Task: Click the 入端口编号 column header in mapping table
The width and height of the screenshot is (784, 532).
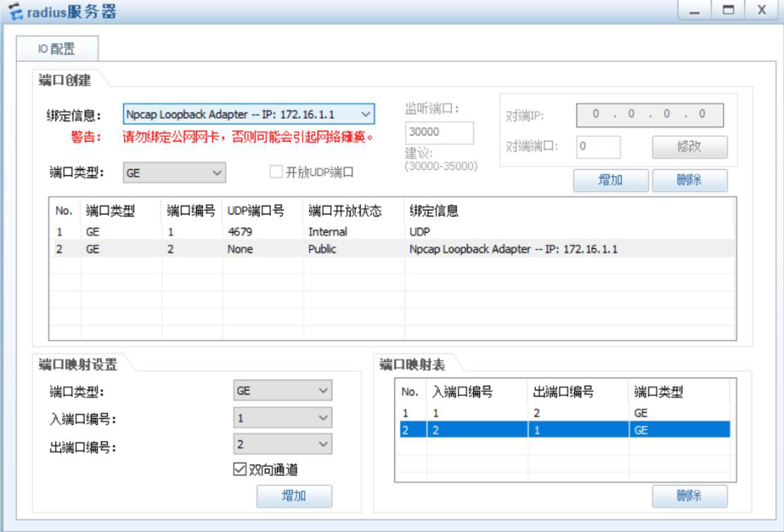Action: [x=477, y=391]
